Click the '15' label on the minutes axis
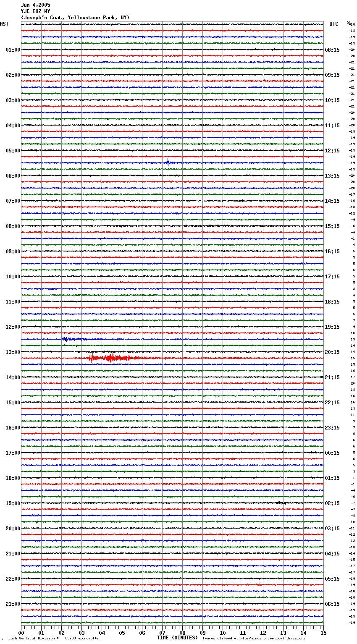This screenshot has width=357, height=644. 323,633
